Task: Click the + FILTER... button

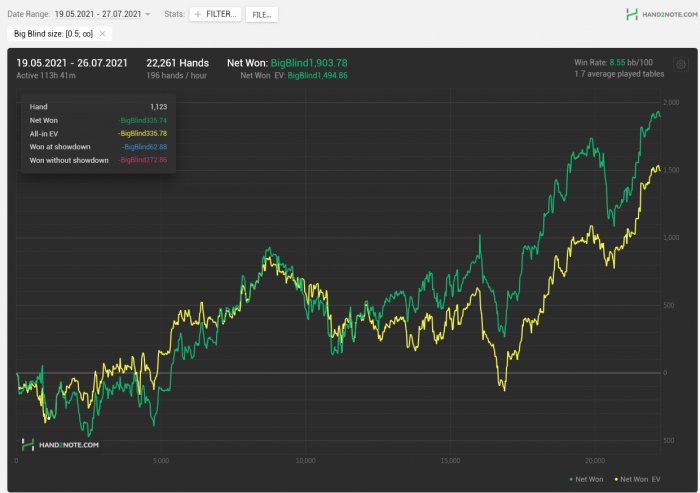Action: [216, 14]
